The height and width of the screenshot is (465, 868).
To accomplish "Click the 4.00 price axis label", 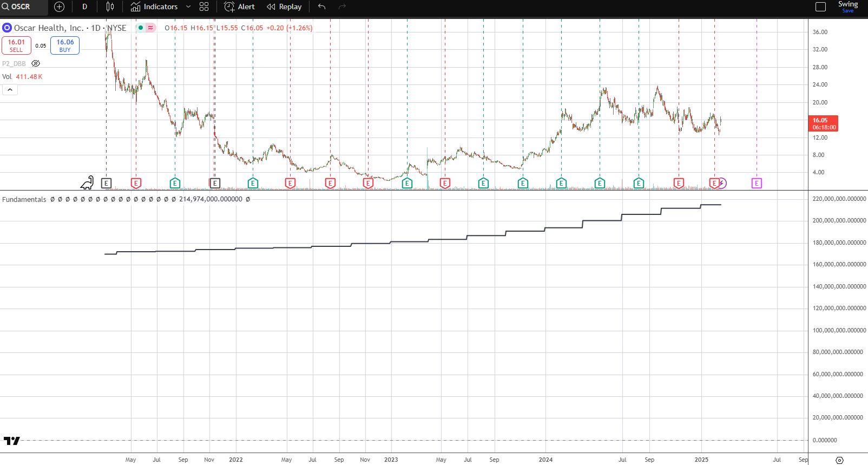I will [818, 172].
